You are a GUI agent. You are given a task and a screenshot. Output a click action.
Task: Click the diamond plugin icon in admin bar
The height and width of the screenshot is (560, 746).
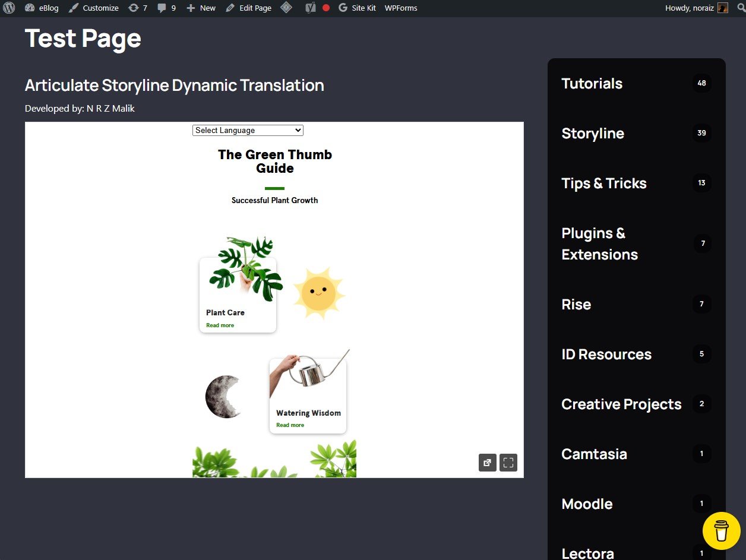coord(286,8)
